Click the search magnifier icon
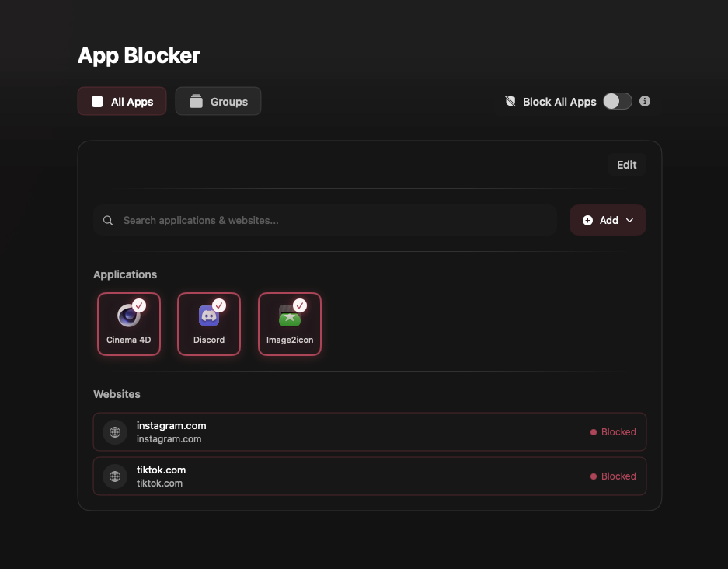Image resolution: width=728 pixels, height=569 pixels. [108, 220]
